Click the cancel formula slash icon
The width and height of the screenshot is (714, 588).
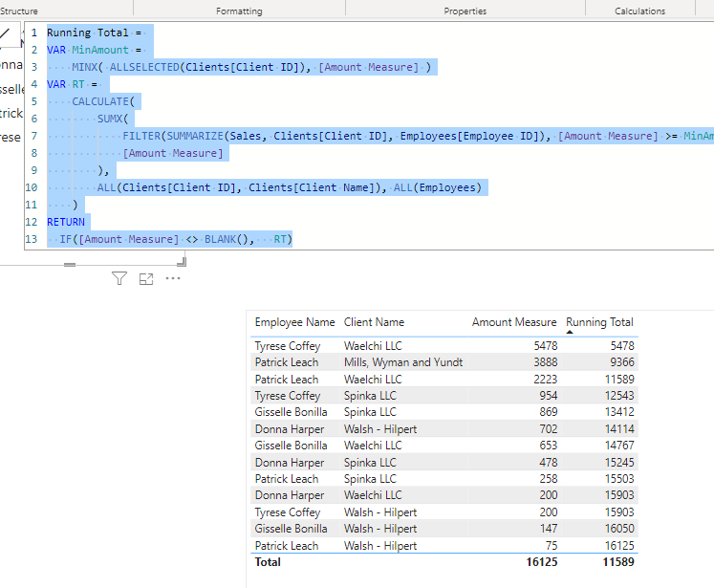tap(5, 33)
